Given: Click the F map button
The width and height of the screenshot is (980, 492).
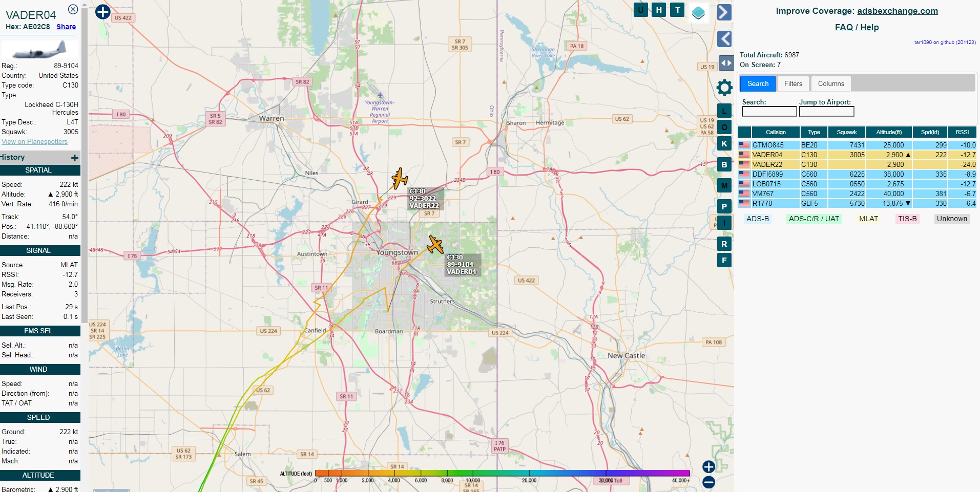Looking at the screenshot, I should [724, 261].
